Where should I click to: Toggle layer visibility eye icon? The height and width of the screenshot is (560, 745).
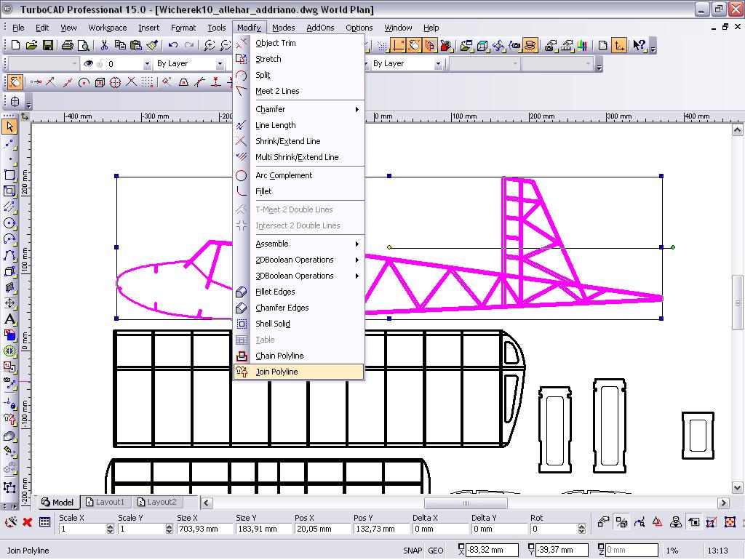coord(88,64)
